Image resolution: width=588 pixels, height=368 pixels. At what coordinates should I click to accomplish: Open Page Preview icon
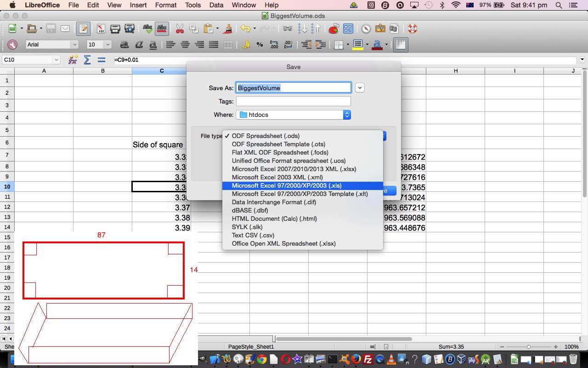click(x=130, y=29)
